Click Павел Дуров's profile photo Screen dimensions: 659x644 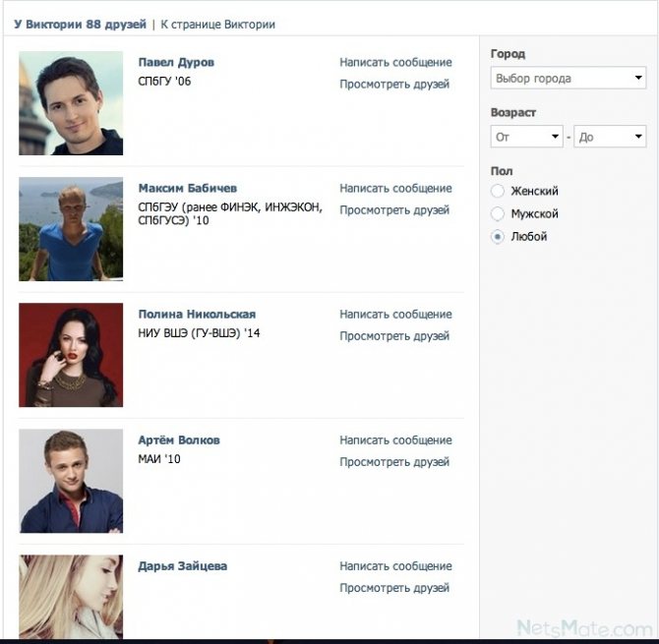[x=71, y=103]
